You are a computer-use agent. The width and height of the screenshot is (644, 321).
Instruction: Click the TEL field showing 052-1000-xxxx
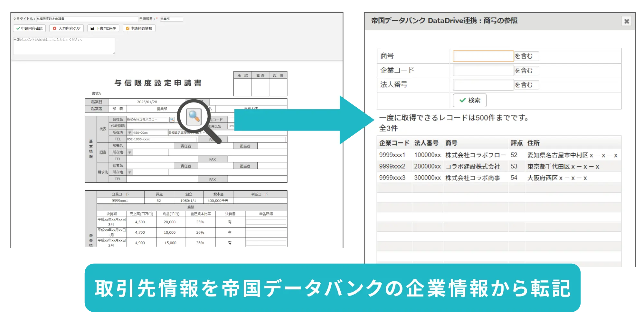pos(162,139)
